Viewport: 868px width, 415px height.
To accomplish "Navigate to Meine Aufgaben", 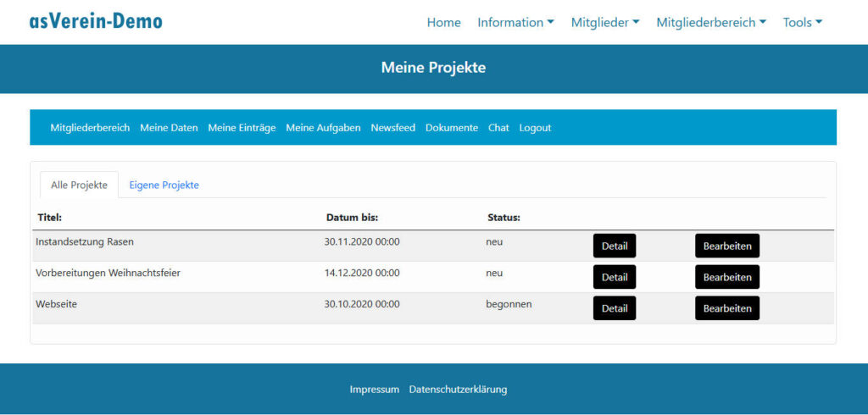I will pyautogui.click(x=323, y=128).
